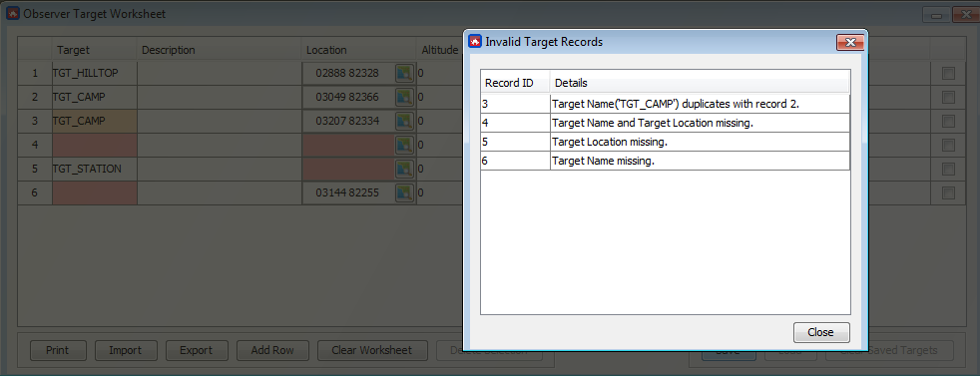Screen dimensions: 980x376
Task: Click the red X of Invalid Target Records
Action: click(x=850, y=42)
